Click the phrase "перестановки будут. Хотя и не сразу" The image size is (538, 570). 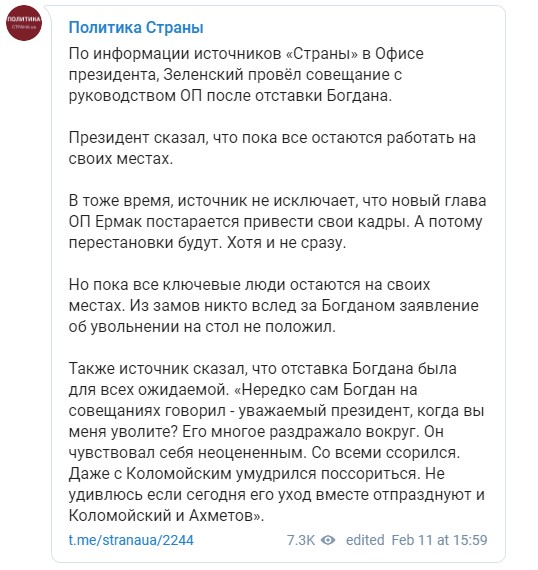(x=207, y=243)
